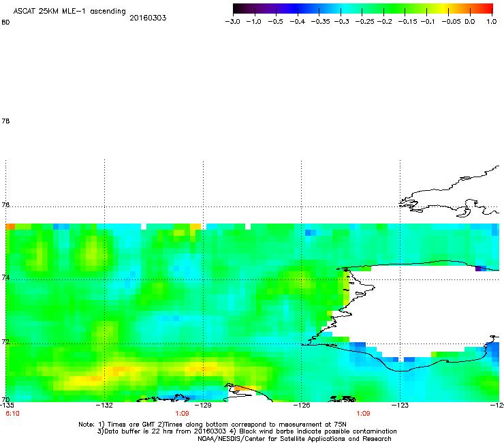The width and height of the screenshot is (504, 443).
Task: Click the -123 longitude axis label
Action: (400, 406)
